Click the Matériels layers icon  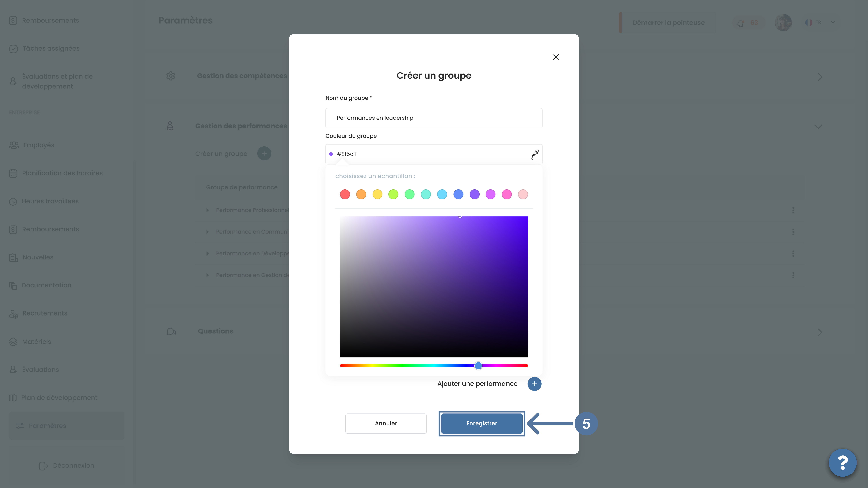point(13,342)
